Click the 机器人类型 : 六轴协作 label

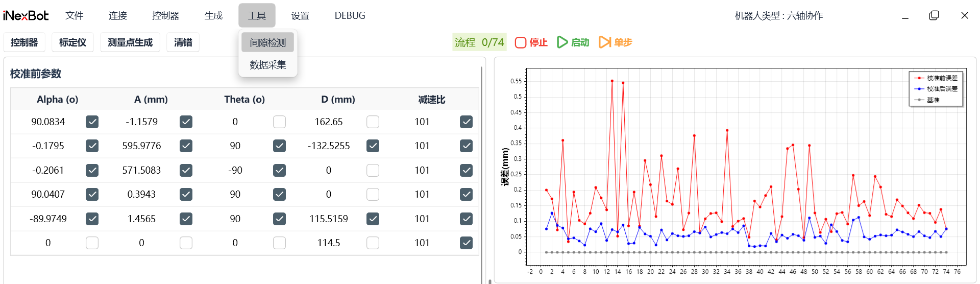[779, 16]
